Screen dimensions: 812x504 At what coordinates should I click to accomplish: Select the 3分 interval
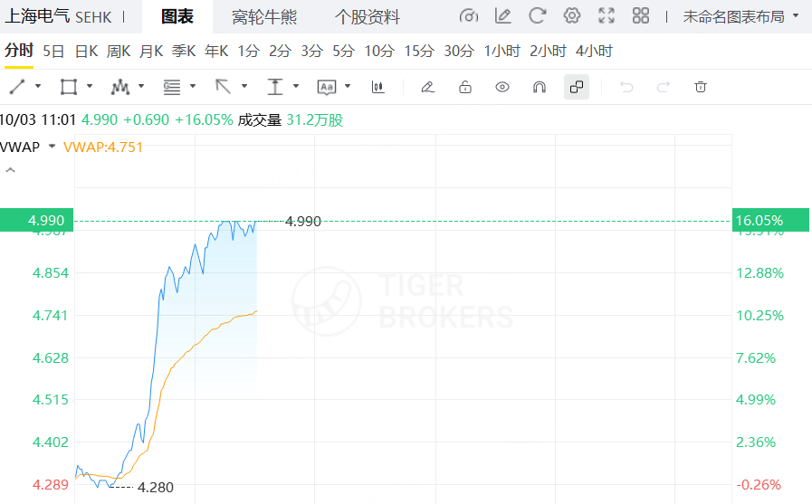pyautogui.click(x=311, y=52)
